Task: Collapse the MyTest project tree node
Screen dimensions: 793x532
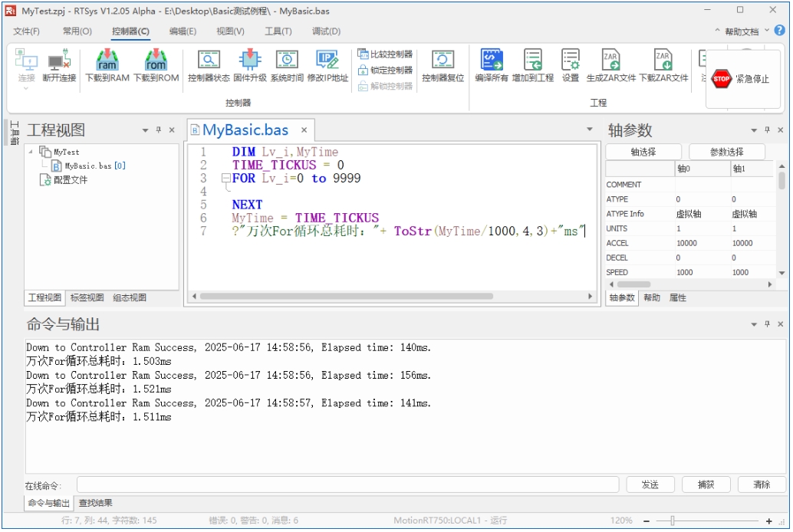Action: (31, 152)
